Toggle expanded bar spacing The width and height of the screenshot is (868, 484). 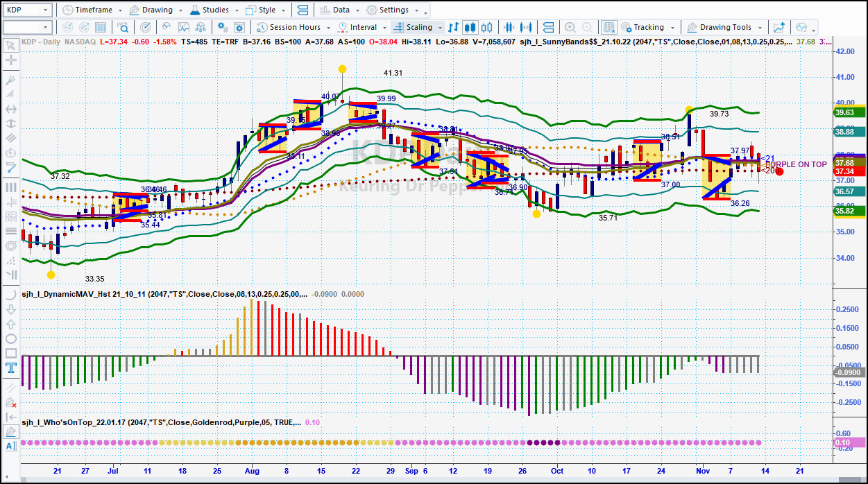[527, 28]
